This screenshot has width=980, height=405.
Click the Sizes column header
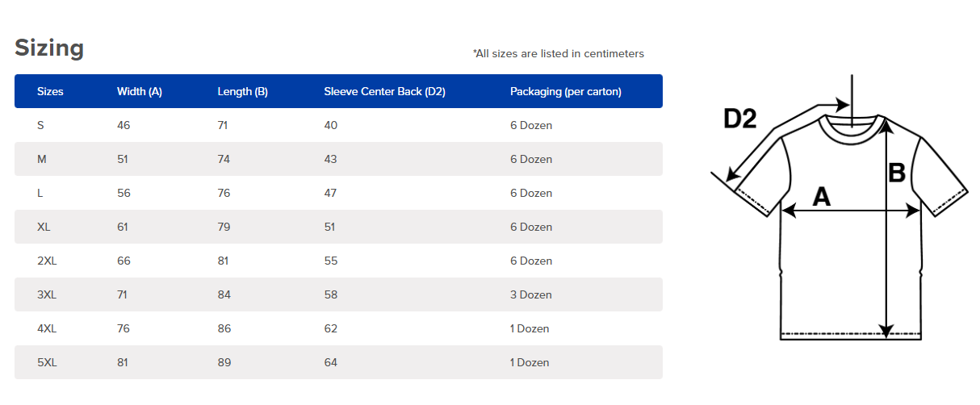(x=50, y=91)
